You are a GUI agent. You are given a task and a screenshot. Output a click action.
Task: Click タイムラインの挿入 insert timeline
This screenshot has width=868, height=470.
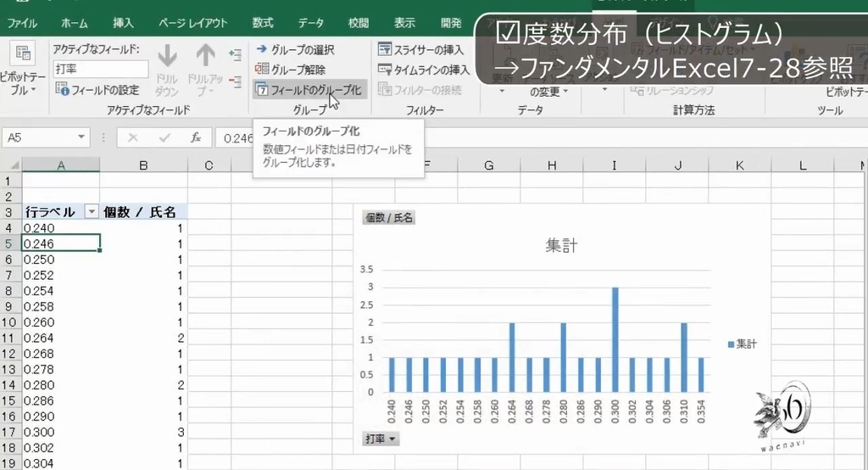[x=424, y=70]
